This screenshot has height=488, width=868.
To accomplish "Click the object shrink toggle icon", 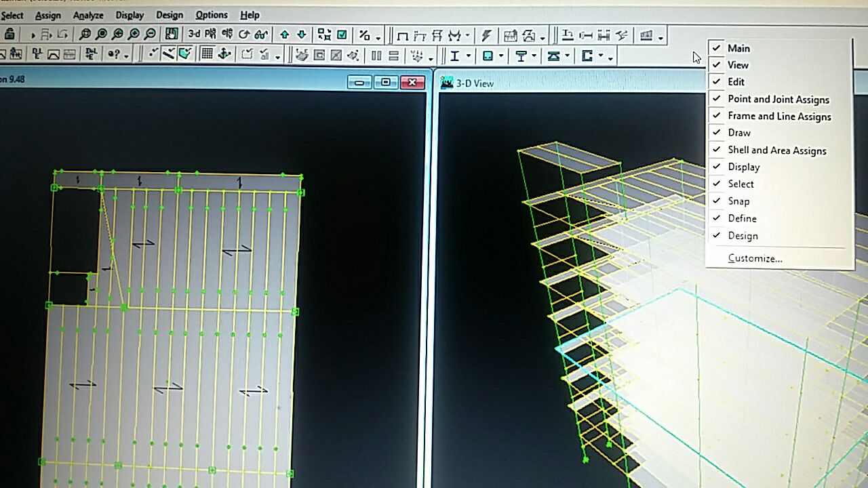I will (x=325, y=34).
